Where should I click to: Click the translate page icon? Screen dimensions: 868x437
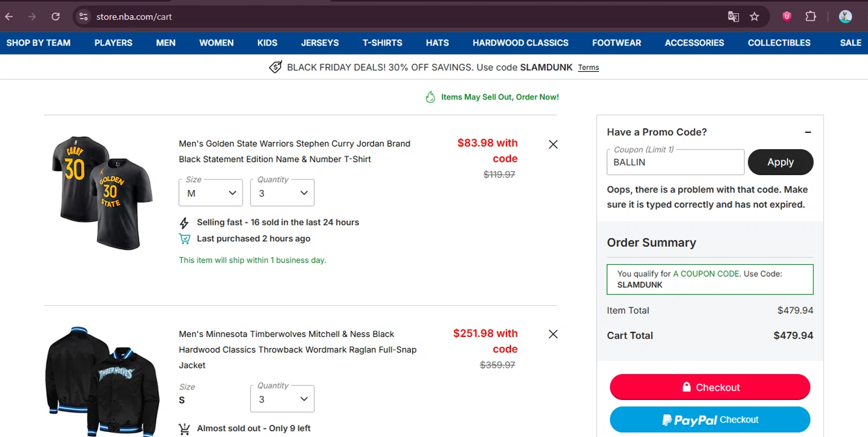(x=733, y=17)
